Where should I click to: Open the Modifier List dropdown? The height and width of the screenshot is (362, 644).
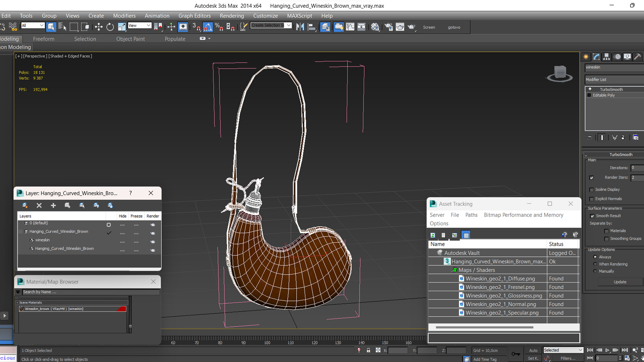point(614,79)
